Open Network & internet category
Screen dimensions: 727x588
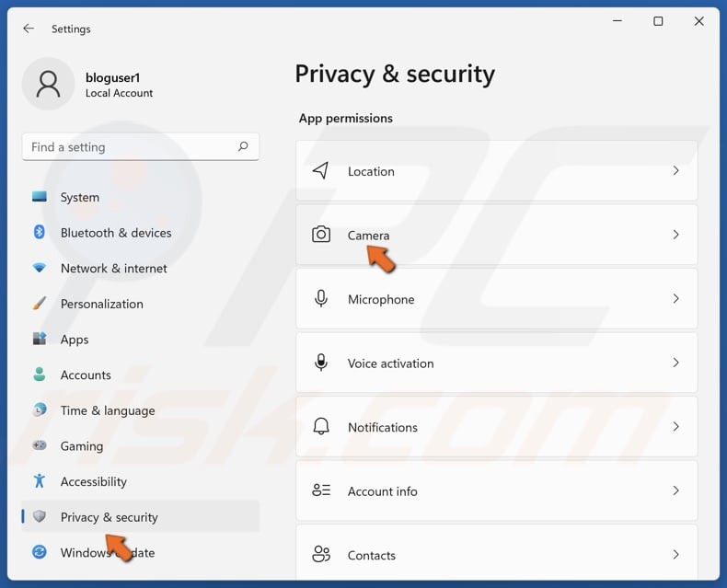(x=141, y=268)
